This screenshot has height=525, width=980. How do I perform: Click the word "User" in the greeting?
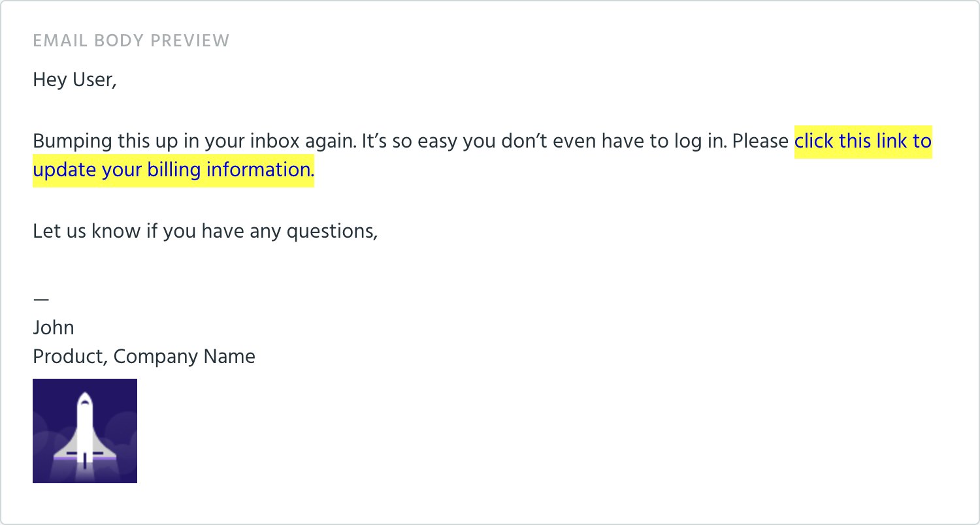[91, 81]
